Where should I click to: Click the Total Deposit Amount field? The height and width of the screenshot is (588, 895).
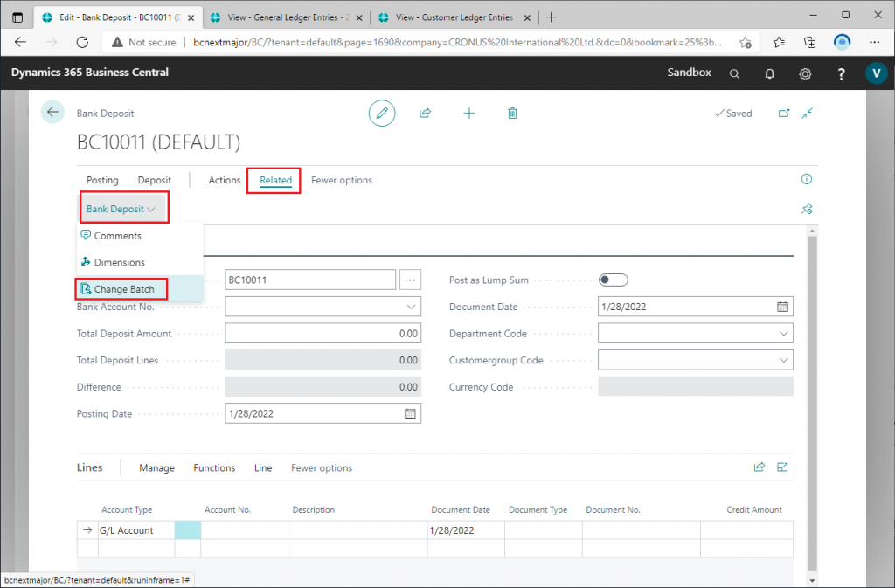coord(323,333)
